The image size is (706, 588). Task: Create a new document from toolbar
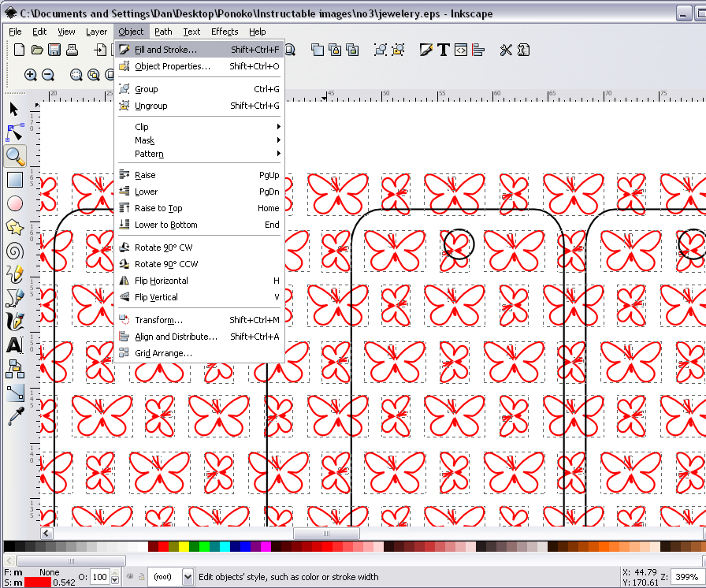pyautogui.click(x=19, y=50)
